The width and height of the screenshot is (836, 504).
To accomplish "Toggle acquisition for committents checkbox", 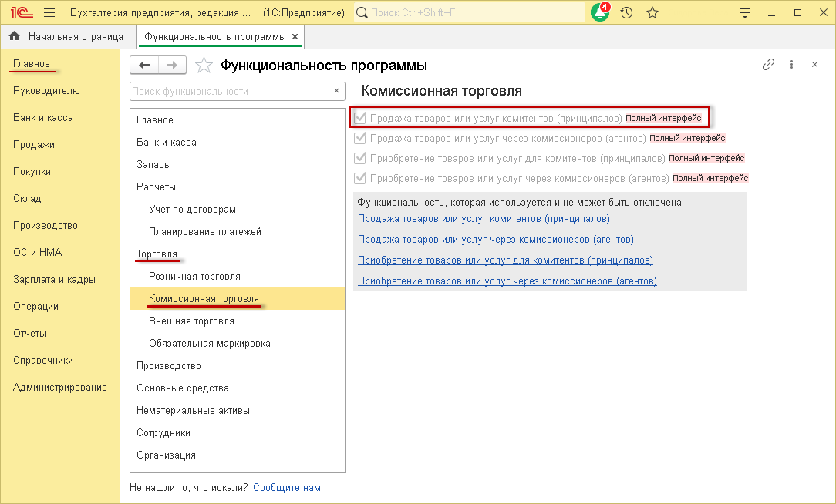I will [359, 158].
